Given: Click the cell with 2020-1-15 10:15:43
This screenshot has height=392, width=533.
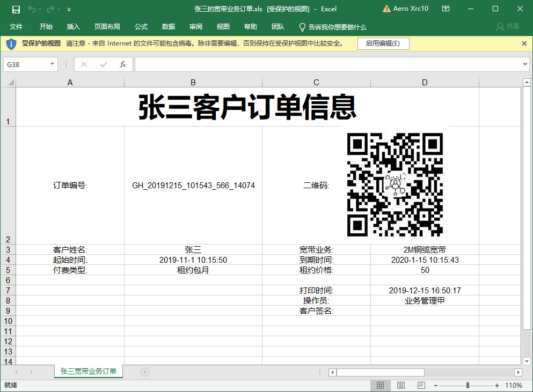Looking at the screenshot, I should (x=425, y=260).
